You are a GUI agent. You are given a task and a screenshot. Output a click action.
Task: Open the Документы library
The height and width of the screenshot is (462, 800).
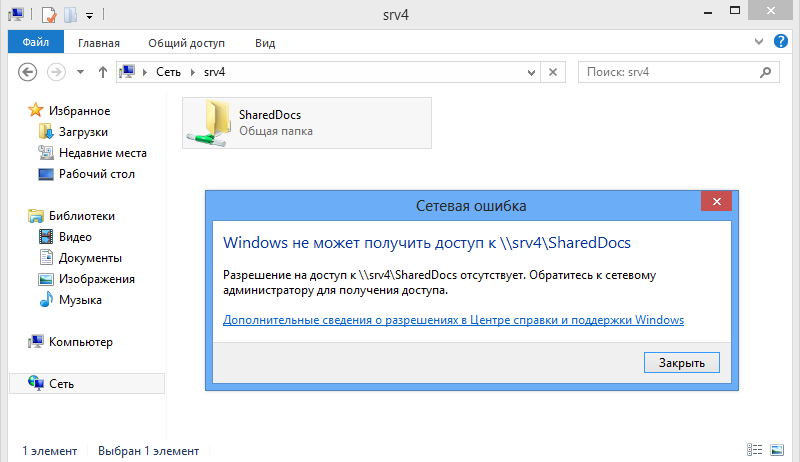[x=90, y=258]
